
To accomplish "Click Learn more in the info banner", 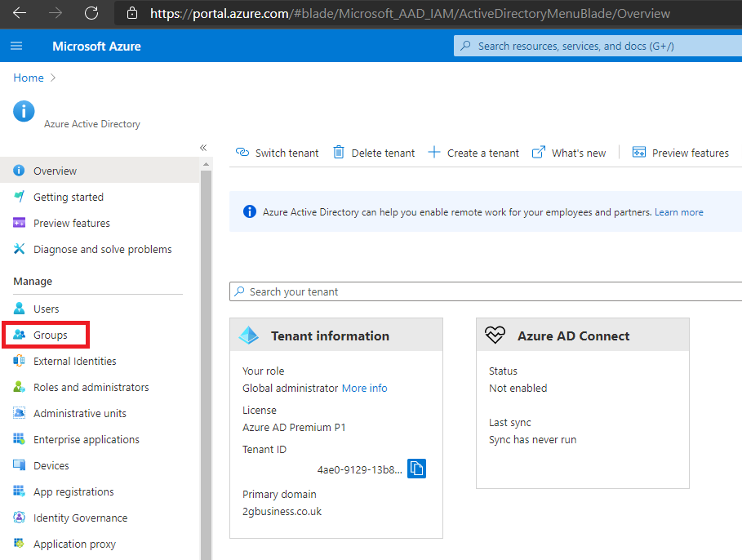I will [x=678, y=212].
